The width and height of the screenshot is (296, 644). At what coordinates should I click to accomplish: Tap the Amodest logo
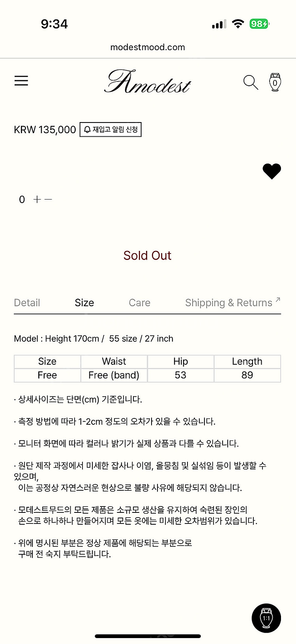[x=148, y=82]
